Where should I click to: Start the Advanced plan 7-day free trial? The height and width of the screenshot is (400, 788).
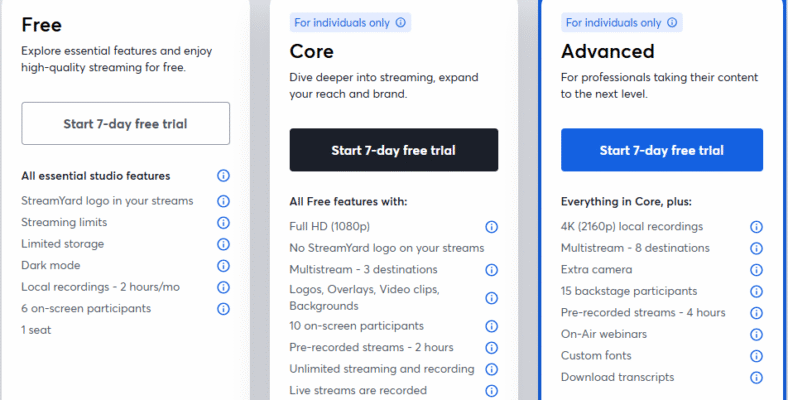coord(661,150)
